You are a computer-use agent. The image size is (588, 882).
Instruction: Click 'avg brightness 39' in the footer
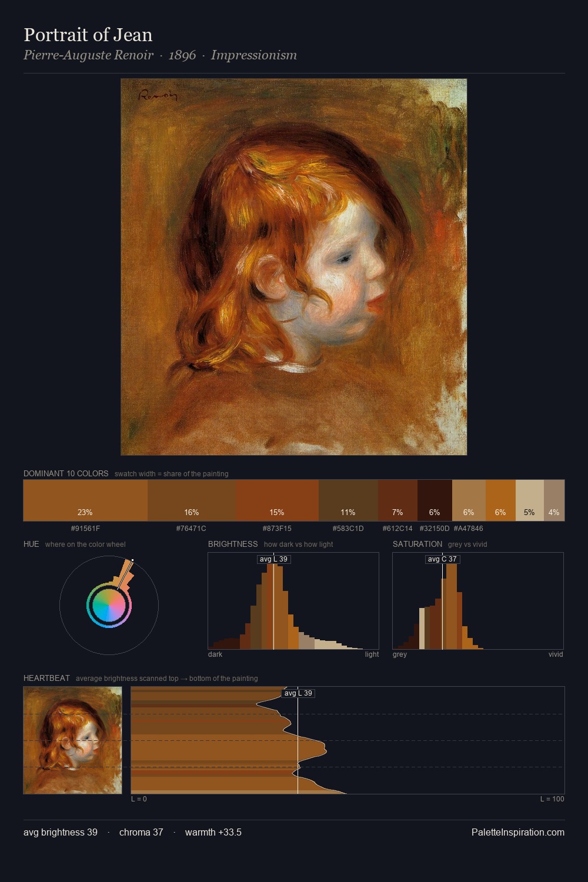pyautogui.click(x=61, y=832)
